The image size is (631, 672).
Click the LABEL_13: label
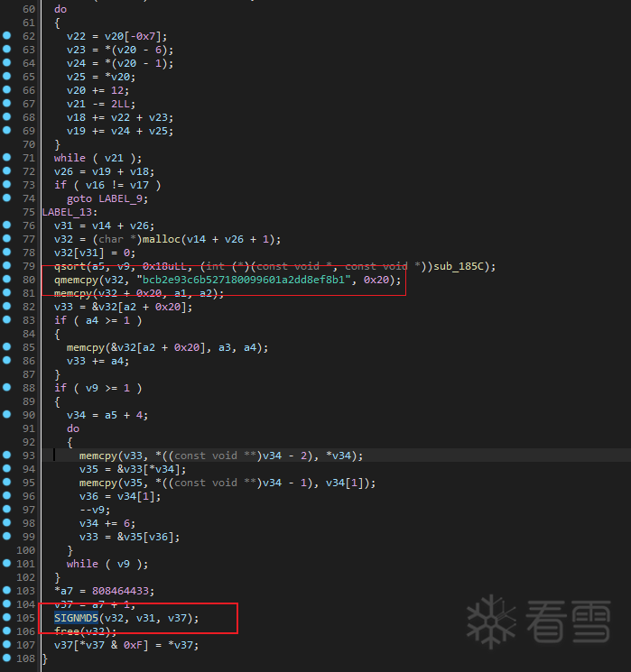coord(70,212)
